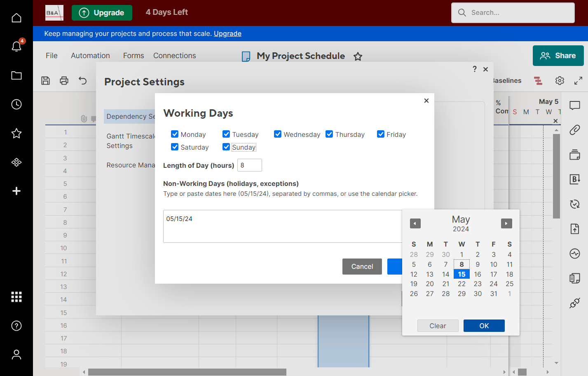Image resolution: width=588 pixels, height=376 pixels.
Task: Open the File menu
Action: [52, 56]
